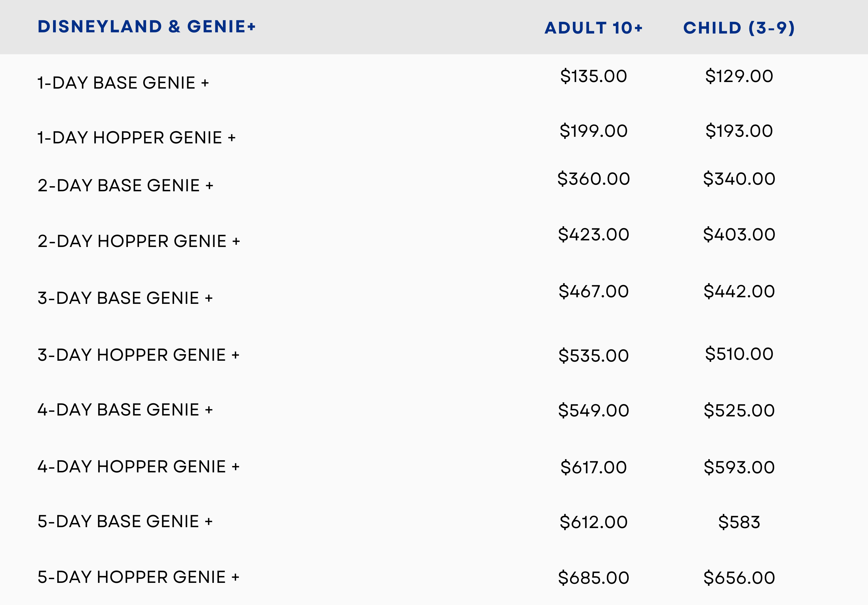Image resolution: width=868 pixels, height=605 pixels.
Task: Click the Disneyland & Genie+ header title
Action: pyautogui.click(x=147, y=26)
